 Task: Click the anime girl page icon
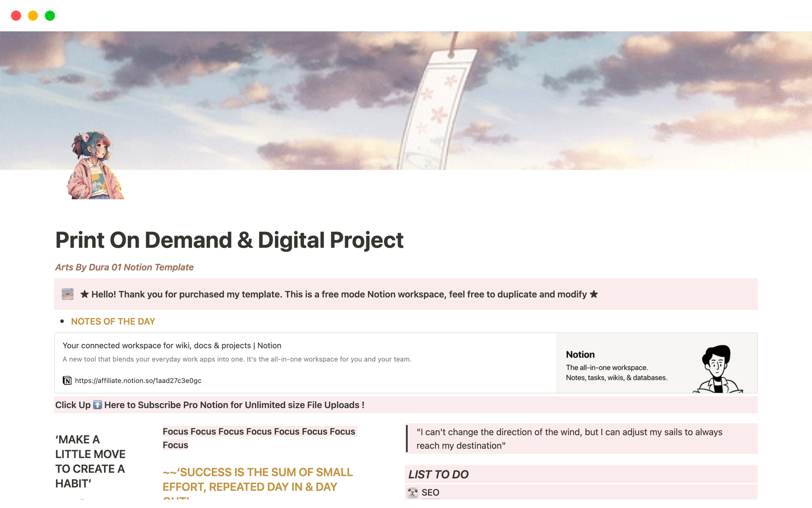point(95,166)
